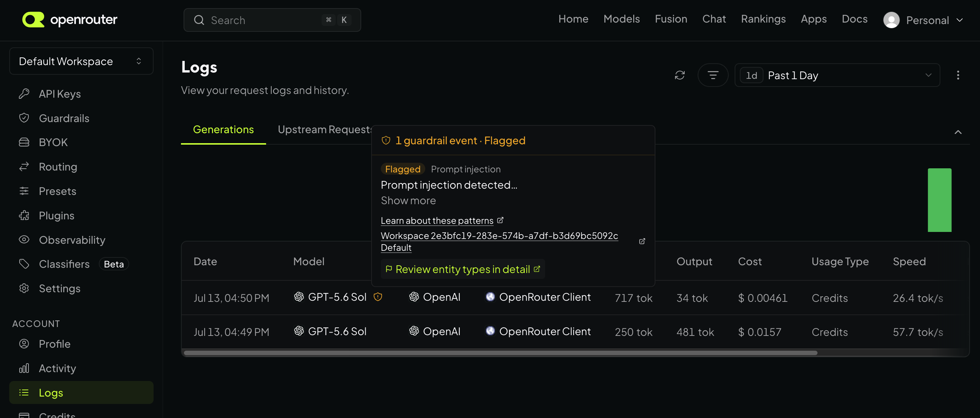Click the Speed column header
The width and height of the screenshot is (980, 418).
(x=909, y=262)
